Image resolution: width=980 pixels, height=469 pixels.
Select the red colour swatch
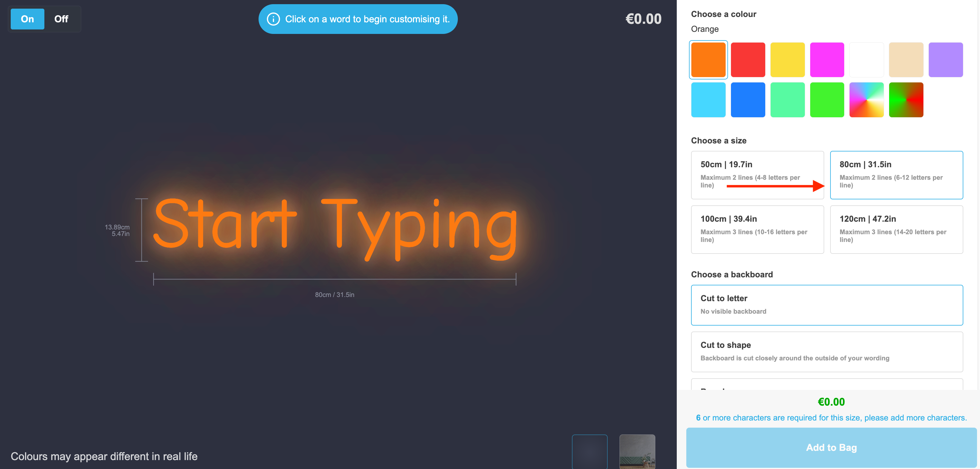748,60
